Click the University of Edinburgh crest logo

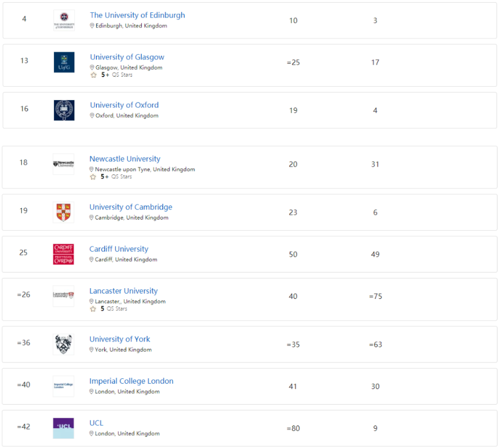point(64,20)
